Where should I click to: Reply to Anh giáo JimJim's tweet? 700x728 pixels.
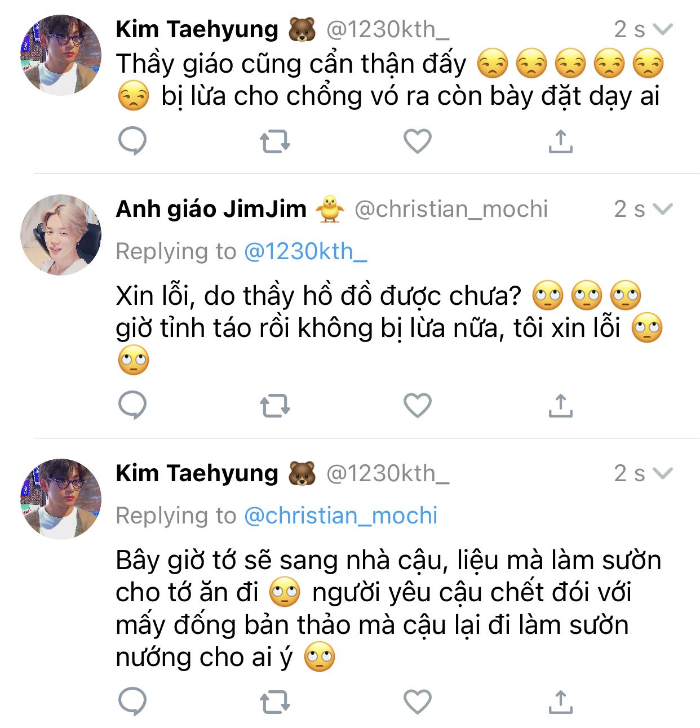click(132, 405)
